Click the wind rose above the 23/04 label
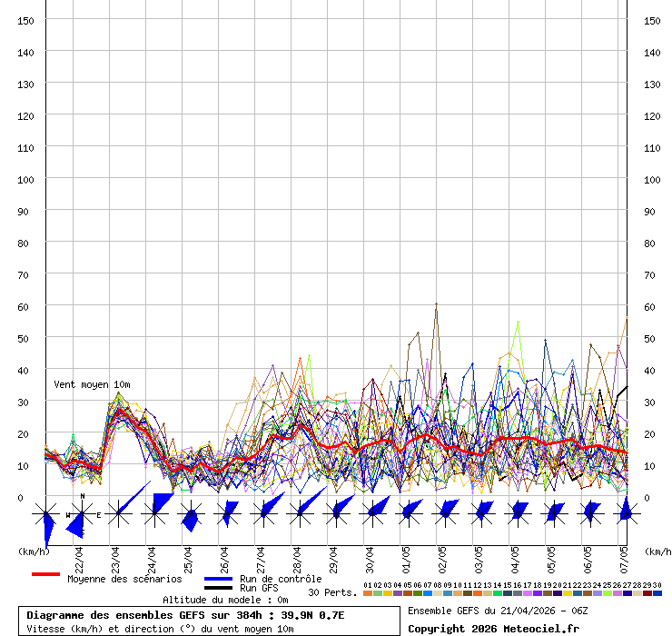 tap(118, 513)
